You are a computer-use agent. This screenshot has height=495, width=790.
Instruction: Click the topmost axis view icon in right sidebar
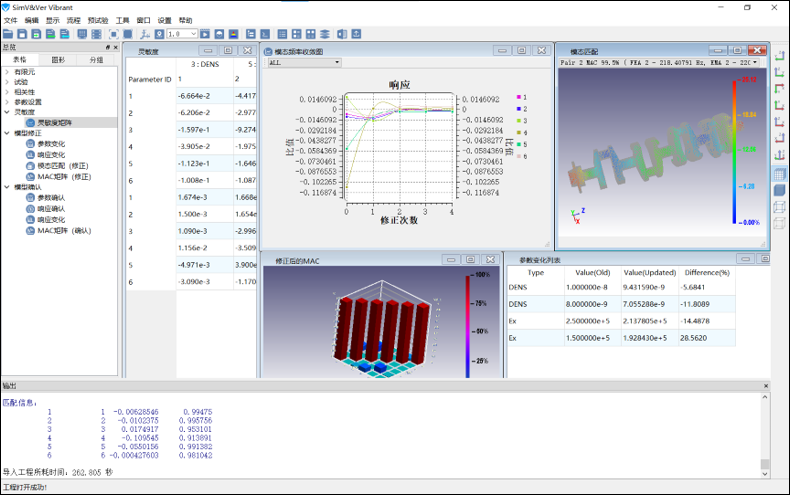tap(779, 55)
